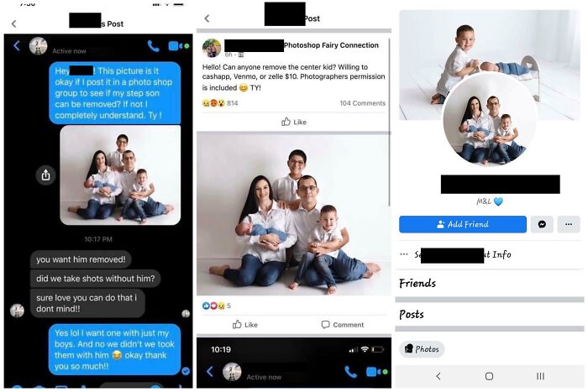Go back from the left Post screen

(x=14, y=24)
